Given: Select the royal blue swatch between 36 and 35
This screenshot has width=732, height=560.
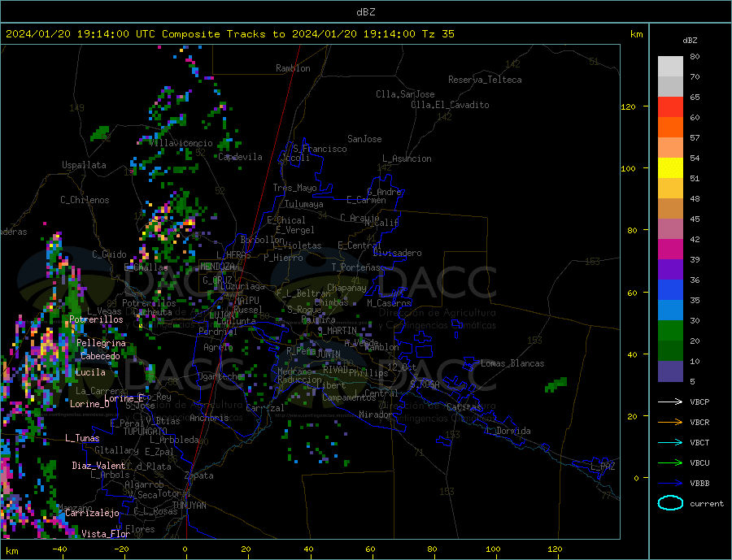Looking at the screenshot, I should coord(670,290).
